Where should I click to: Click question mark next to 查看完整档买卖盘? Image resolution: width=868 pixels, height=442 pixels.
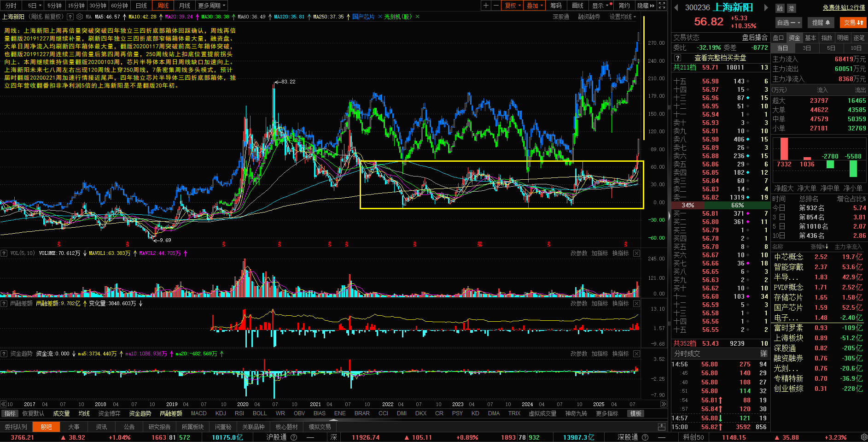(x=677, y=58)
